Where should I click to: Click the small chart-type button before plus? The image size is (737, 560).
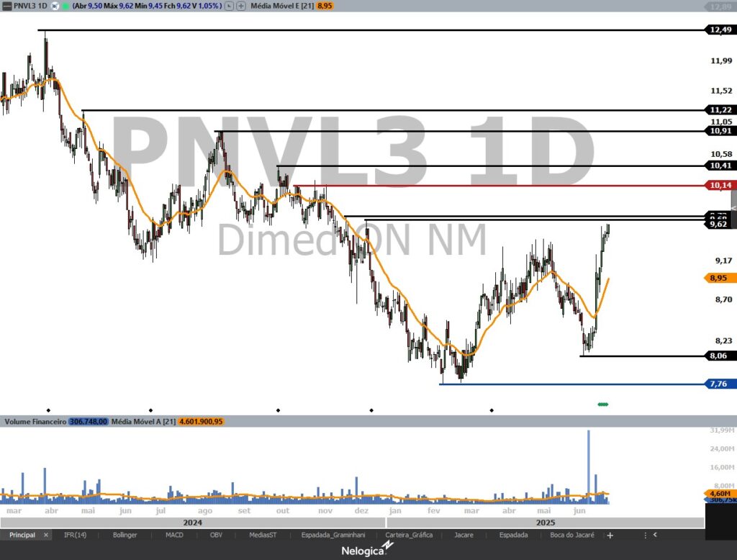coord(229,6)
